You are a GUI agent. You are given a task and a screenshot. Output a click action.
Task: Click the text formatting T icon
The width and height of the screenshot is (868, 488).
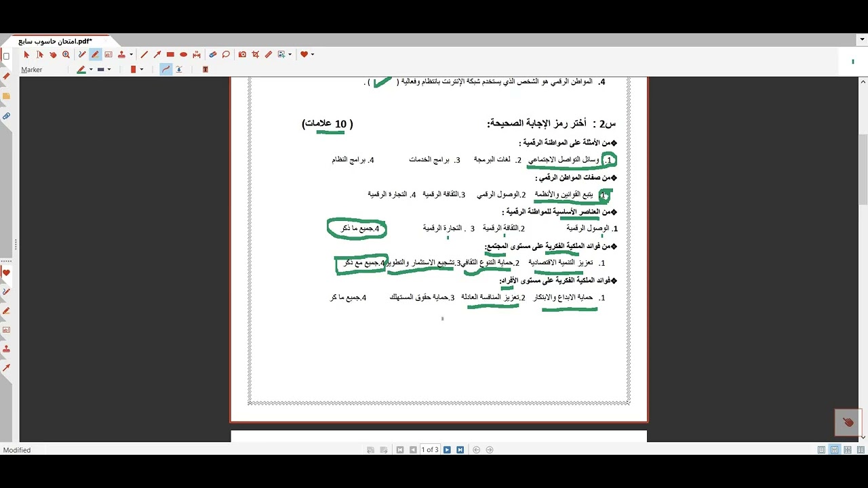pyautogui.click(x=205, y=70)
